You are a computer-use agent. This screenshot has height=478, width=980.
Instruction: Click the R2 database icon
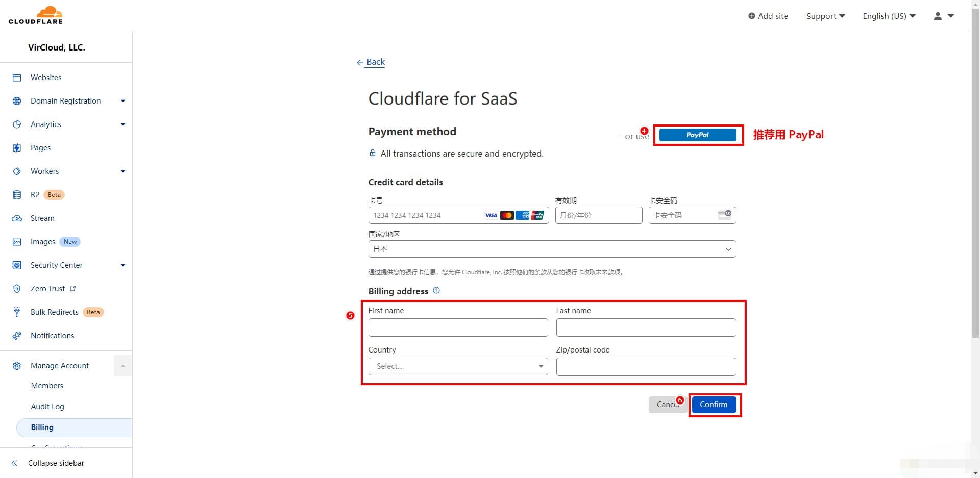click(x=17, y=195)
